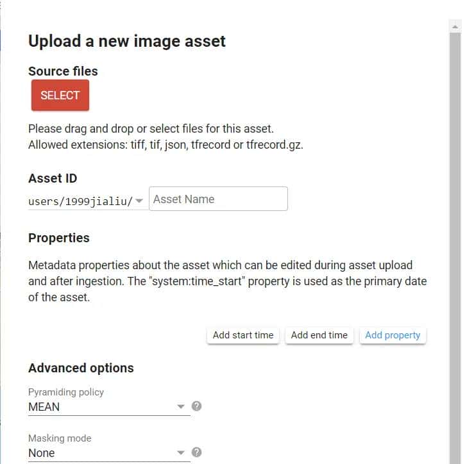Click the scrollbar up arrow

tap(455, 26)
